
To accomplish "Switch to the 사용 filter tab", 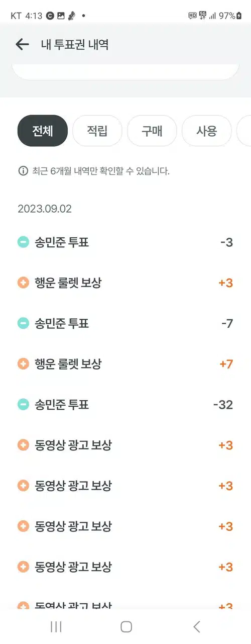I will pyautogui.click(x=206, y=131).
